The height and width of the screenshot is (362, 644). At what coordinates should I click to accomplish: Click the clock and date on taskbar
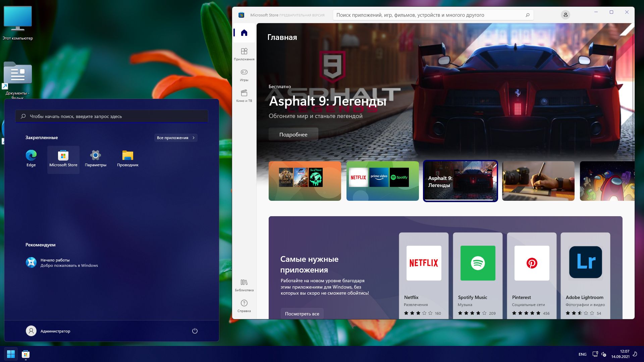620,354
